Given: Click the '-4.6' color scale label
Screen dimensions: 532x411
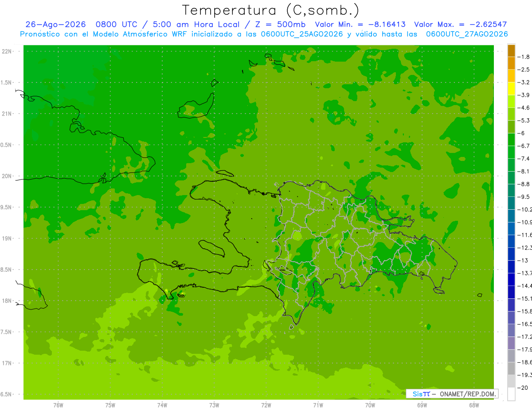Looking at the screenshot, I should (x=524, y=108).
